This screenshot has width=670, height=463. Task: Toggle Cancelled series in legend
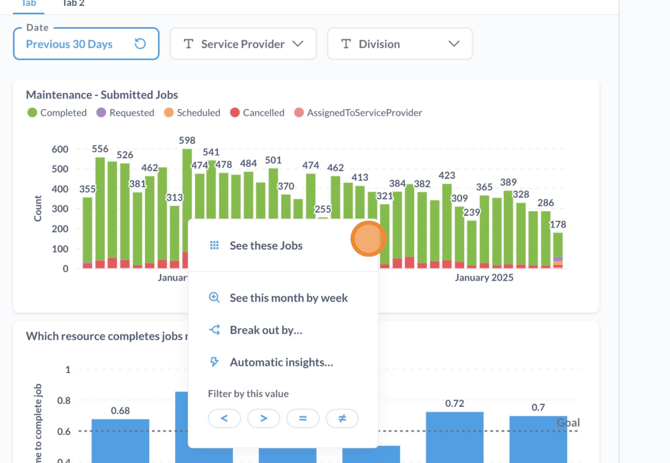[257, 113]
